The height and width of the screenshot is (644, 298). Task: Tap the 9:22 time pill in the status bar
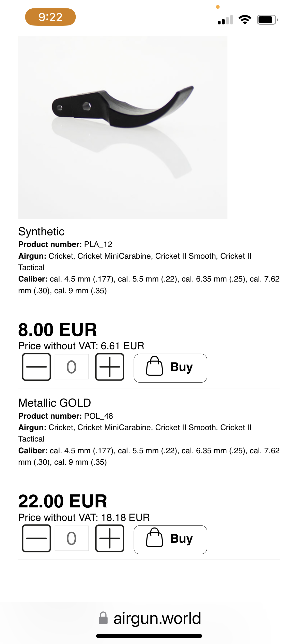50,17
